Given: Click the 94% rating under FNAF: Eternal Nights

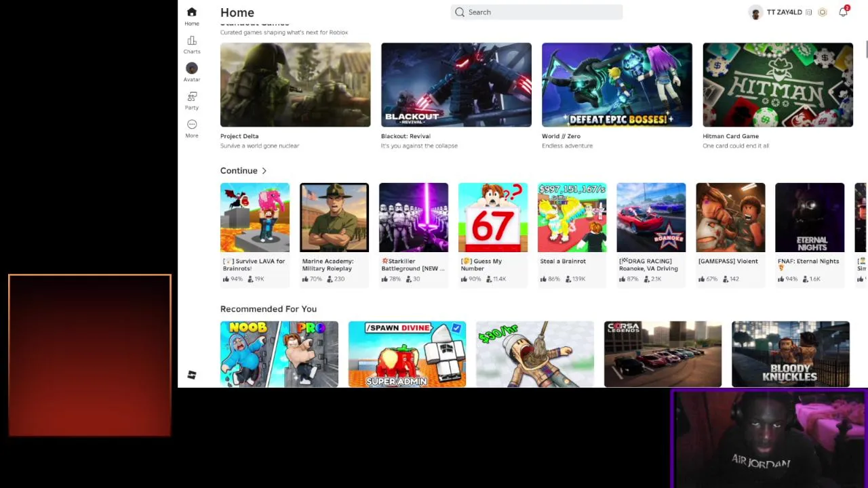Looking at the screenshot, I should pos(788,279).
